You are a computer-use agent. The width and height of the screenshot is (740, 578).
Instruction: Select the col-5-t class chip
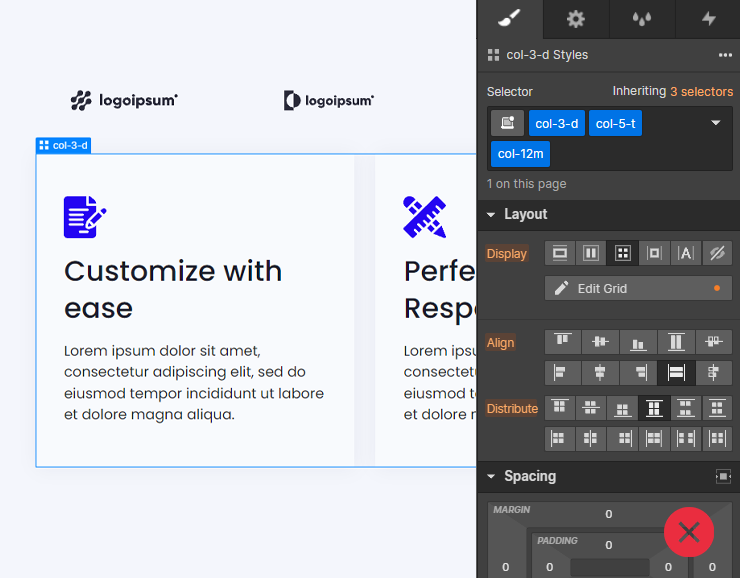click(x=615, y=123)
